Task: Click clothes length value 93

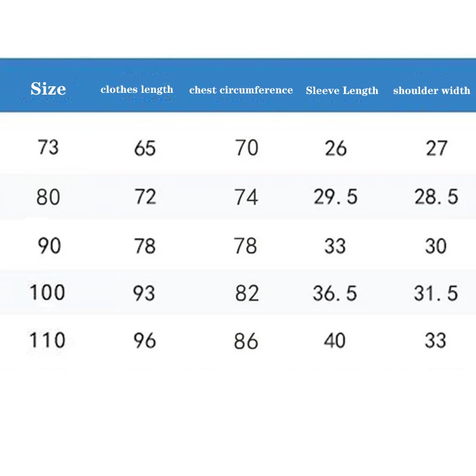Action: (x=145, y=293)
